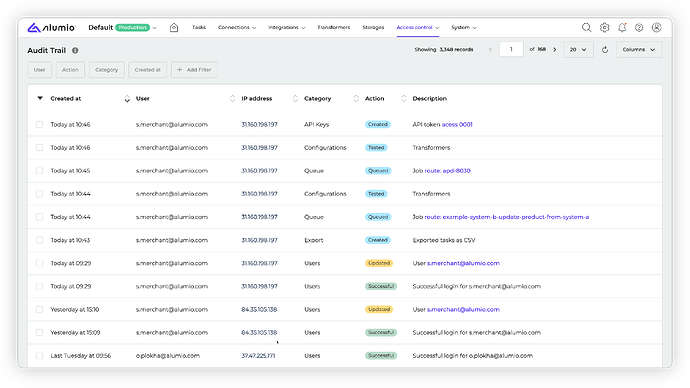This screenshot has height=388, width=690.
Task: Click the Add Filter button
Action: click(x=194, y=70)
